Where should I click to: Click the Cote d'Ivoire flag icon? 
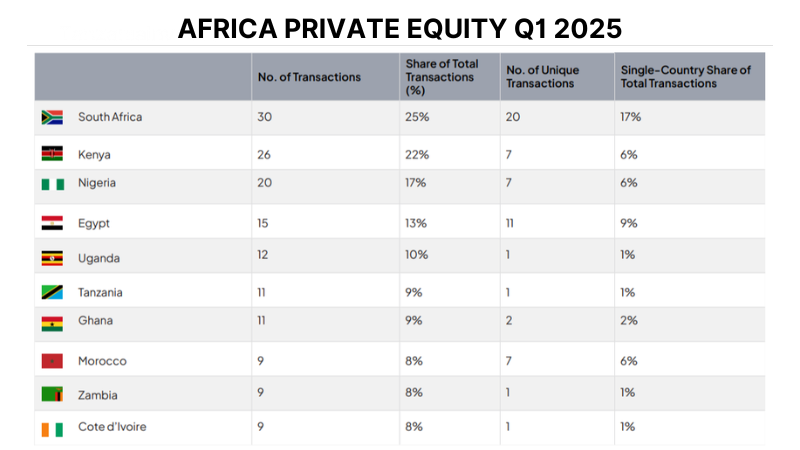(x=52, y=428)
